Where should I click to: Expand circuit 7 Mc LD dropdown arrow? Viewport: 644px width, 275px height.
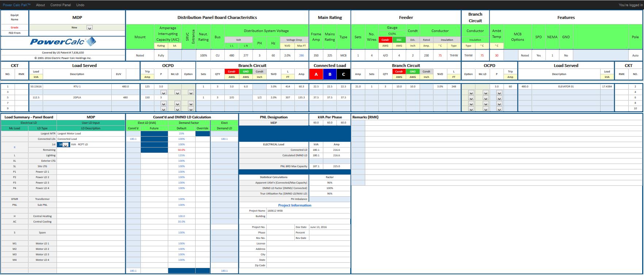[177, 103]
